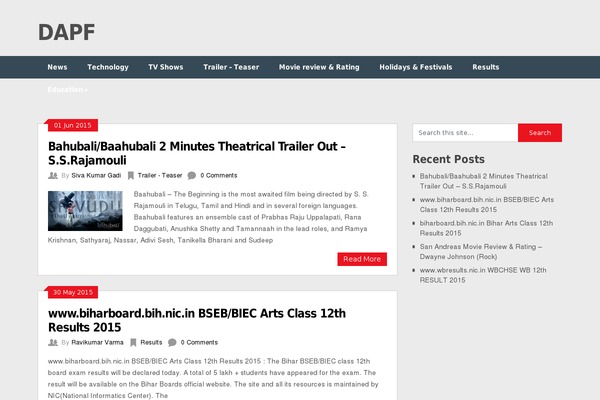Click bookmark icon beside Trailer - Teaser
The height and width of the screenshot is (400, 600).
click(x=131, y=175)
